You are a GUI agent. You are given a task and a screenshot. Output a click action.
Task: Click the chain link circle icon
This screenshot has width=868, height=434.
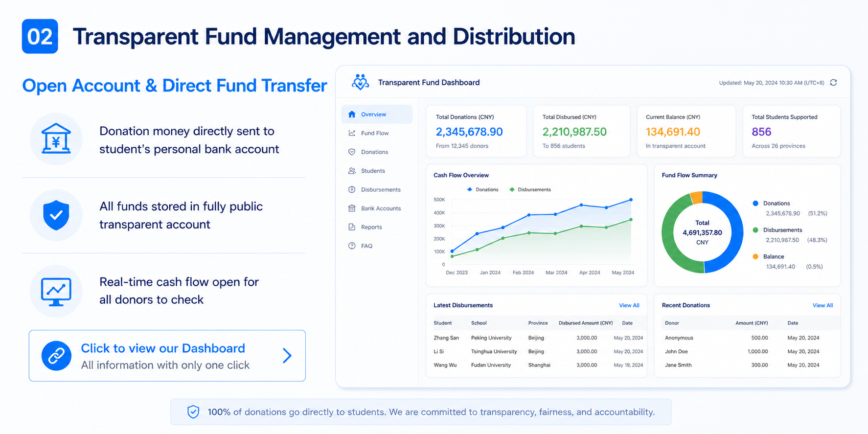56,356
